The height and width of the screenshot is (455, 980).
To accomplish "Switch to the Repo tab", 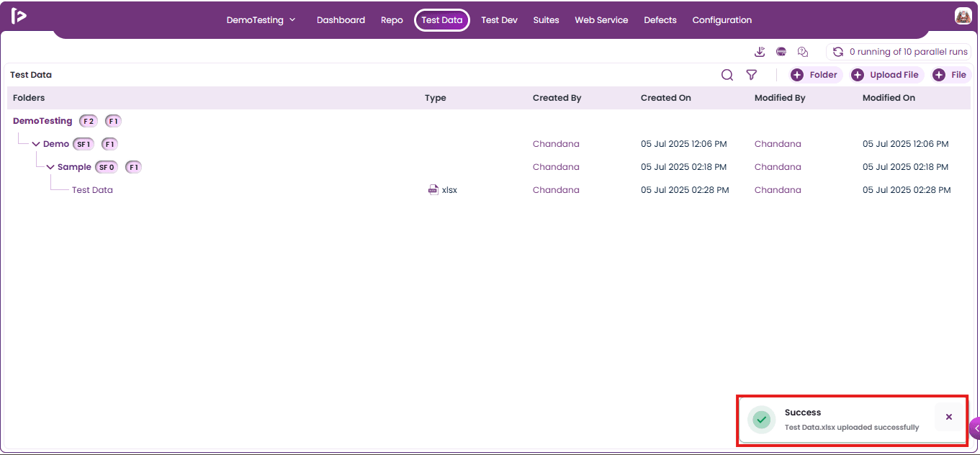I will (392, 20).
